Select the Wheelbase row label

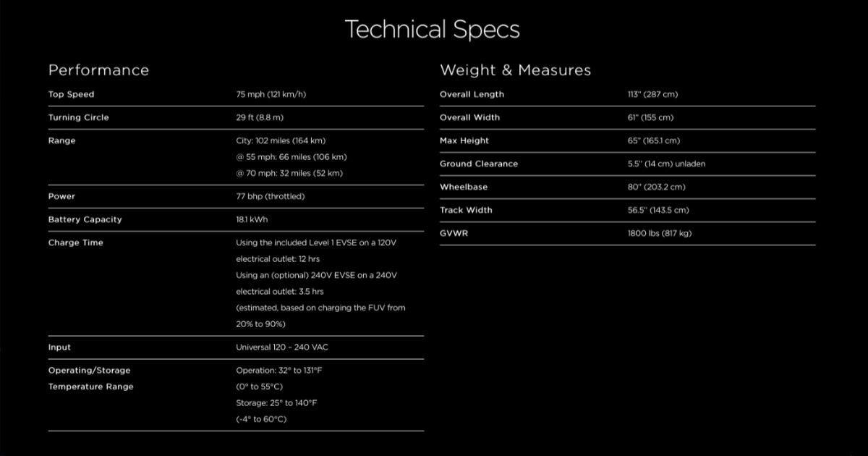(x=464, y=187)
